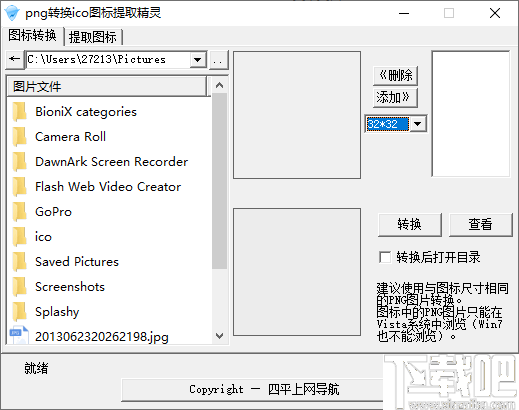
Task: Click the Copyright 四平上网导航 button
Action: 252,390
